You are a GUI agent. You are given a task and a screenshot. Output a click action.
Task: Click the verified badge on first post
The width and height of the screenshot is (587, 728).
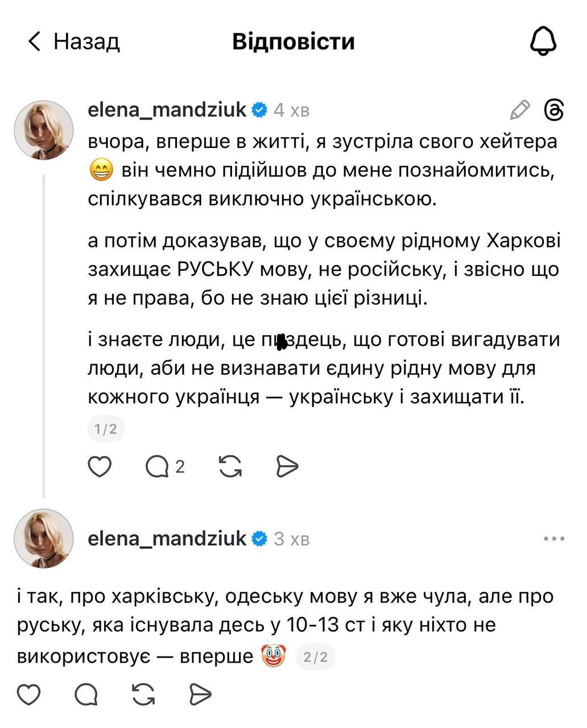click(259, 110)
